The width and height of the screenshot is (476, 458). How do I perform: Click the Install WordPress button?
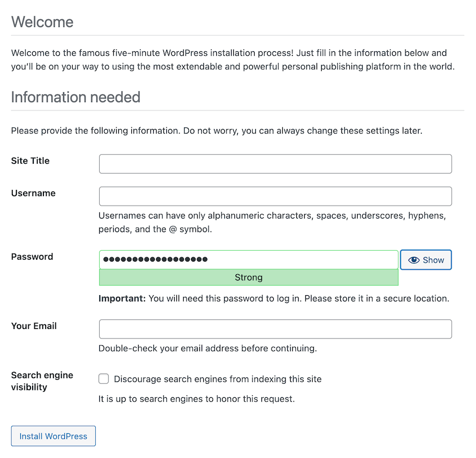[x=53, y=435]
